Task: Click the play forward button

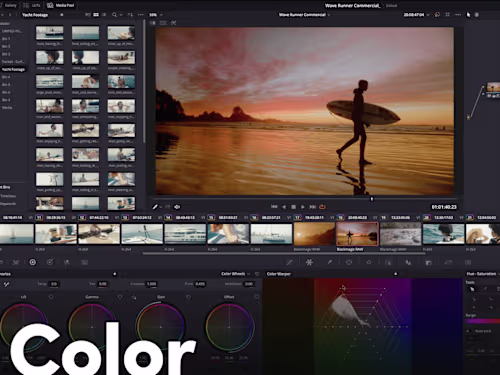Action: [303, 207]
